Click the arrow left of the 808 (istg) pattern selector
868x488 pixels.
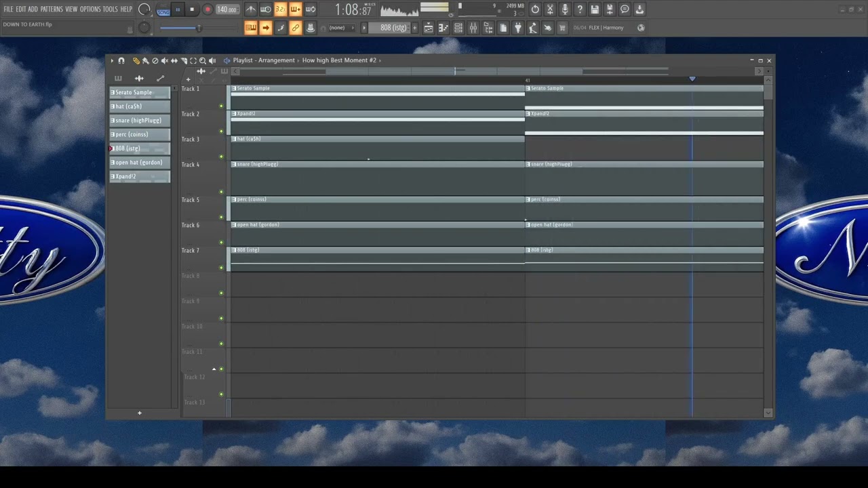pyautogui.click(x=363, y=28)
